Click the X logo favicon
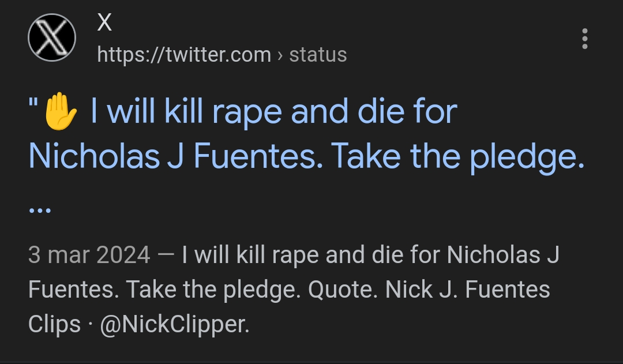 pos(52,37)
